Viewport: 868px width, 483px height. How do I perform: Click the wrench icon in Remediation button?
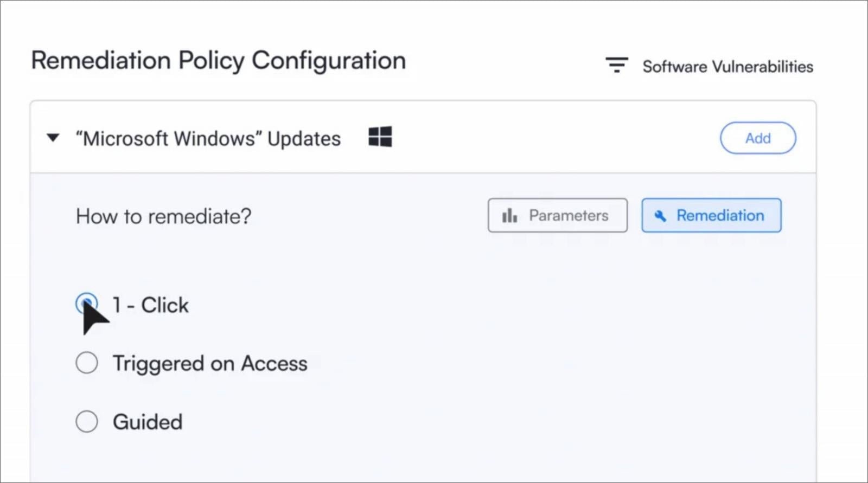[x=661, y=215]
